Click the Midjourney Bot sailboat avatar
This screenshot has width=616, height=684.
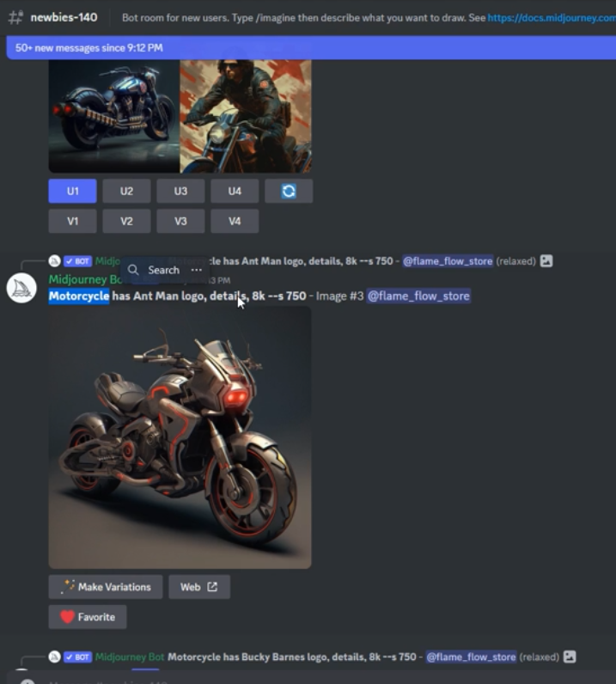(x=21, y=288)
